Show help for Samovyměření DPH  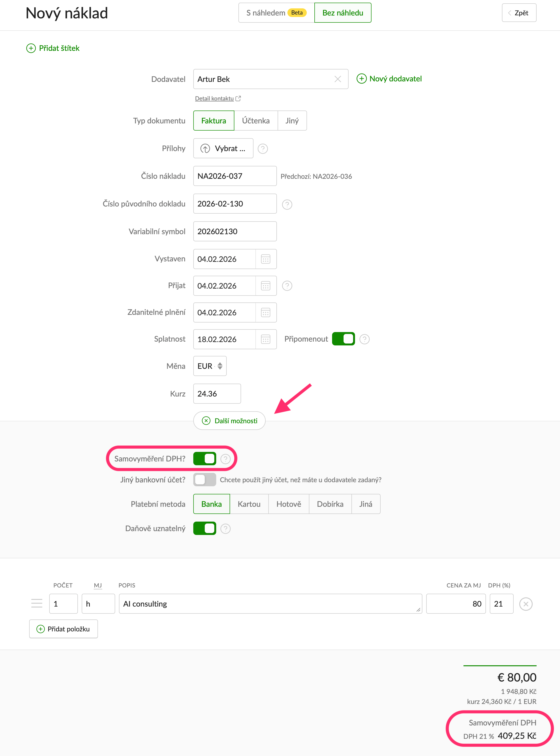point(226,459)
